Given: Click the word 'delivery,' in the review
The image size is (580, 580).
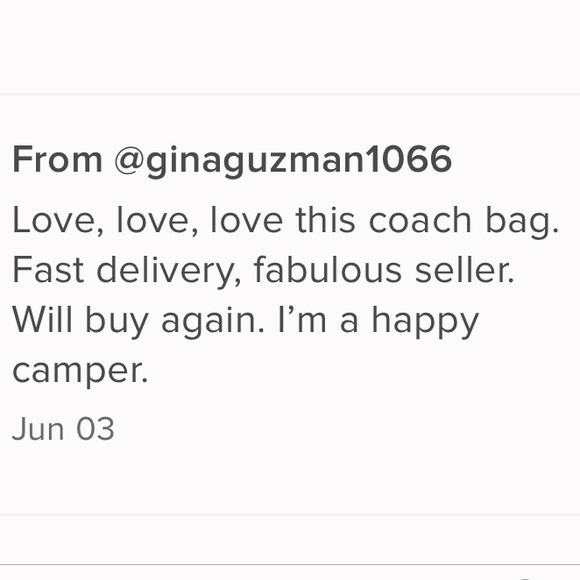Looking at the screenshot, I should pos(169,273).
